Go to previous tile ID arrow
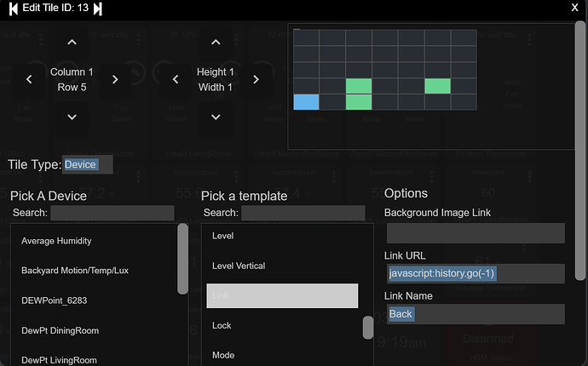This screenshot has width=588, height=366. (x=14, y=9)
